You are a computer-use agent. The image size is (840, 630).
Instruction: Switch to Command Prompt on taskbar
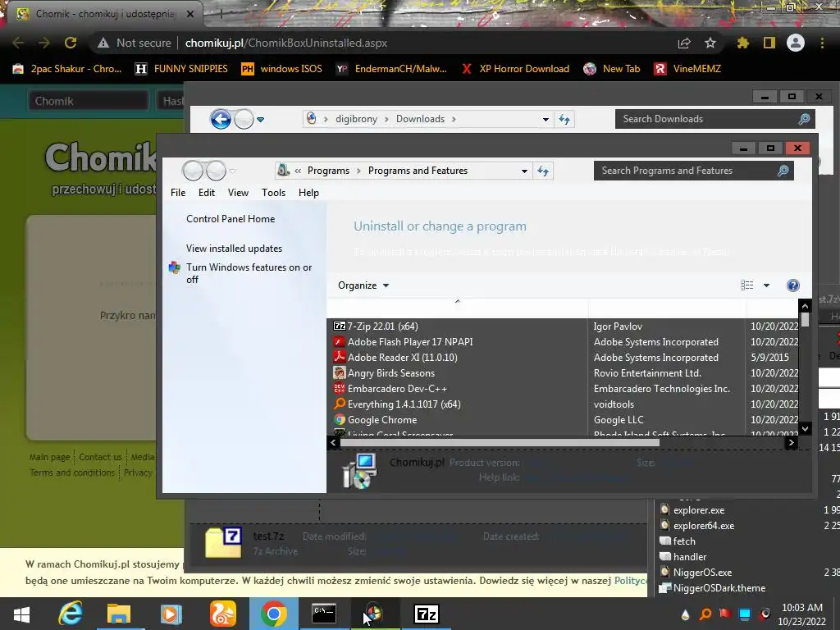point(324,614)
